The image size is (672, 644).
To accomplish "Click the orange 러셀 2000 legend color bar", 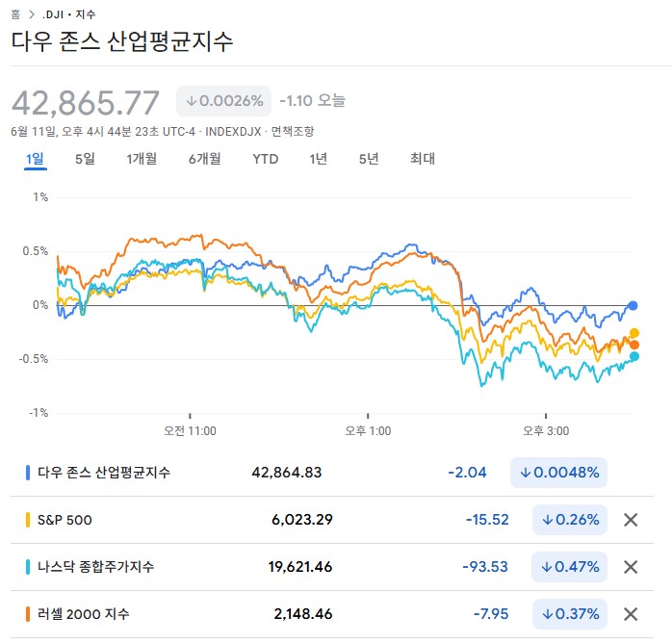I will tap(28, 614).
